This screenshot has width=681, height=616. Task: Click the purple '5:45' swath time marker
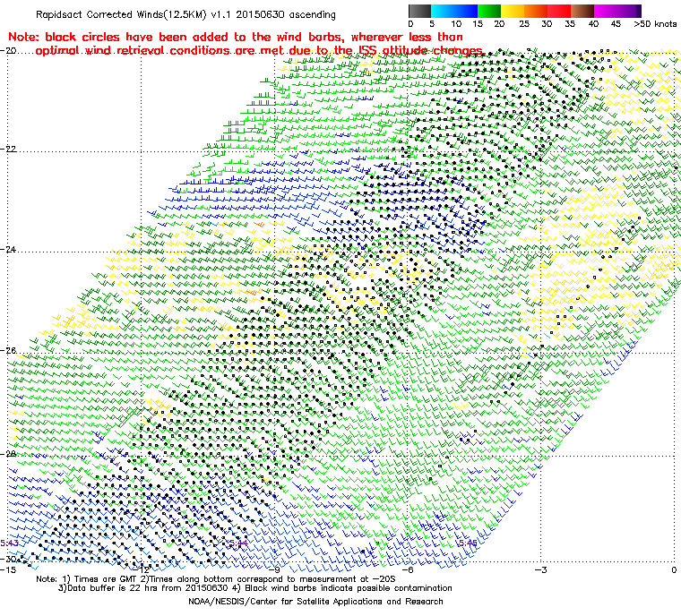click(468, 543)
